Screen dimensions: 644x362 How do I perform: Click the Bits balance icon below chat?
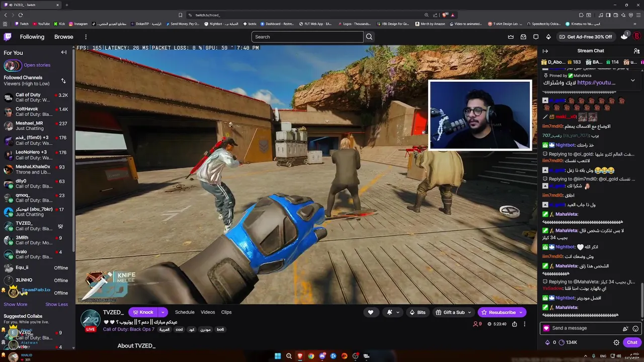click(547, 342)
